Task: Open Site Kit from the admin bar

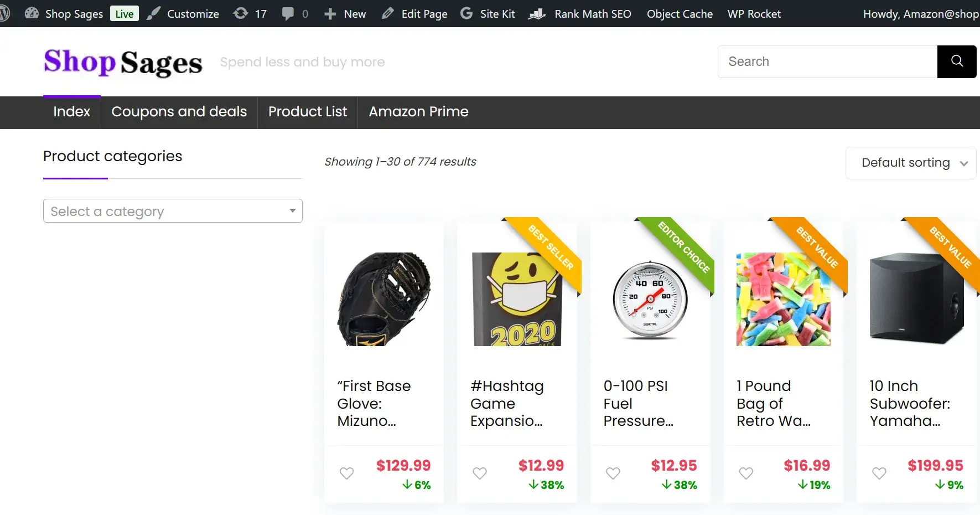Action: (x=488, y=13)
